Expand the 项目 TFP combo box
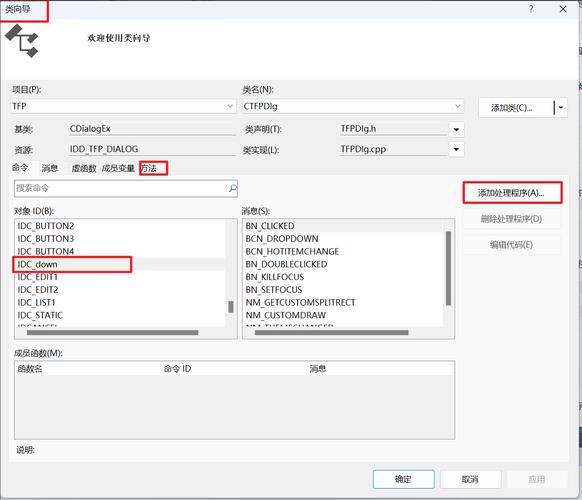The height and width of the screenshot is (500, 582). 123,107
